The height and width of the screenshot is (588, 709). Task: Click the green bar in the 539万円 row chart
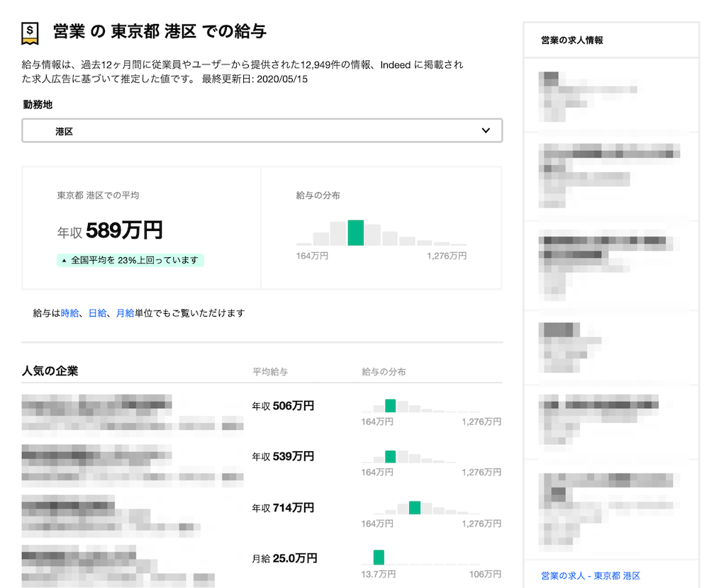point(390,456)
